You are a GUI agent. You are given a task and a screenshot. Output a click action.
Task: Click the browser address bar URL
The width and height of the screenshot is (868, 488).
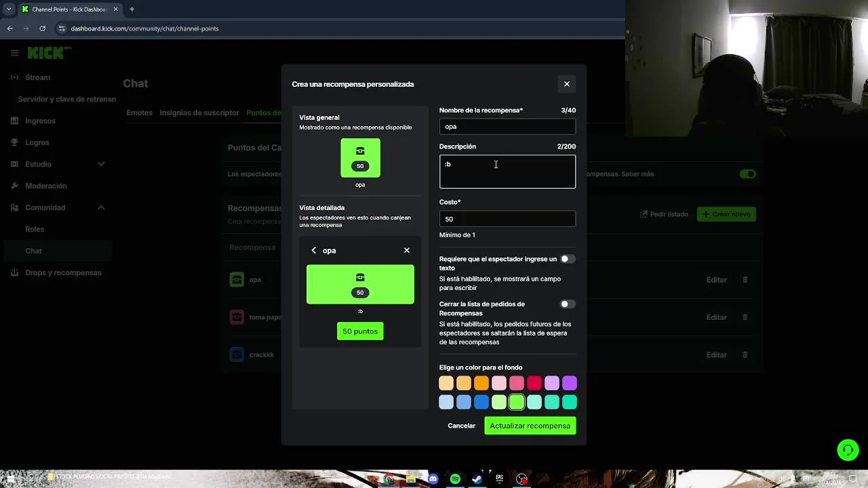[x=144, y=28]
